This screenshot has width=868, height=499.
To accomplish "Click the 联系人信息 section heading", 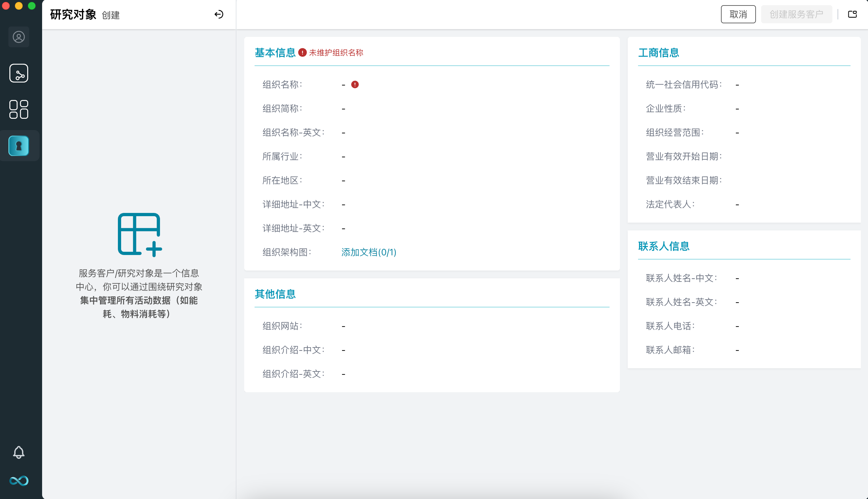I will pos(663,246).
